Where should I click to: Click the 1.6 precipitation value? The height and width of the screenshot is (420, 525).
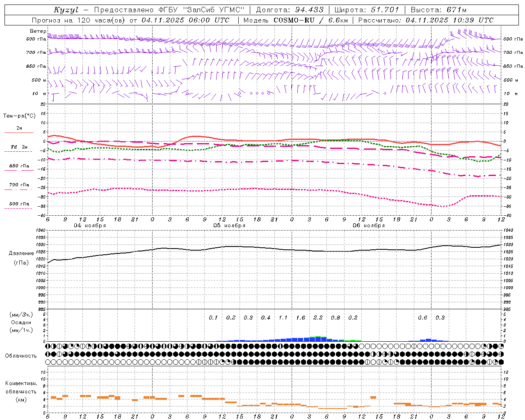pyautogui.click(x=301, y=317)
